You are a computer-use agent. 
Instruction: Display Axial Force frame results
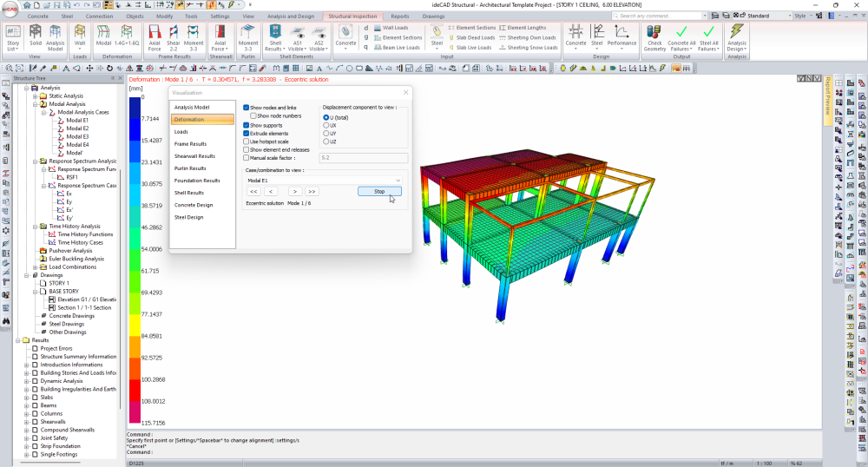(x=155, y=36)
